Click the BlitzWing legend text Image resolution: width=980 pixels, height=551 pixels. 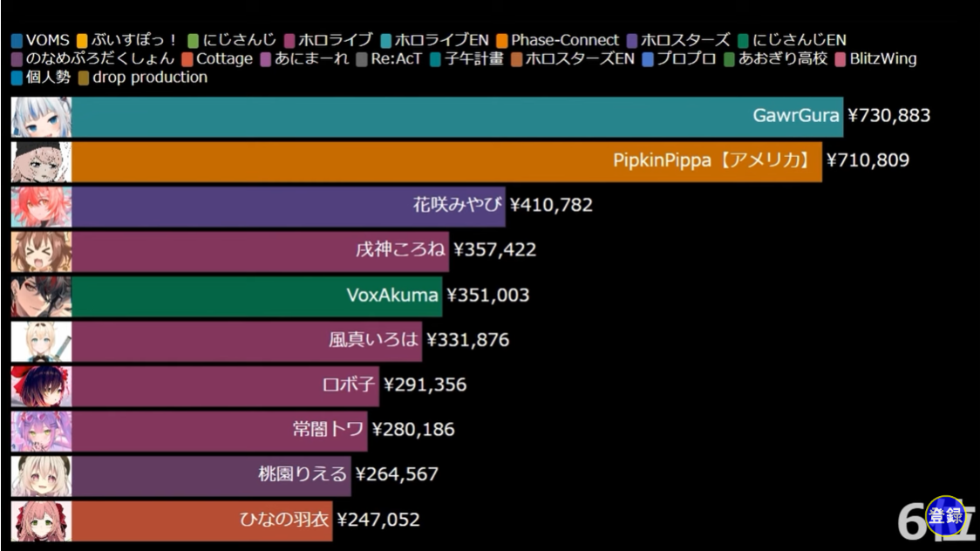coord(883,59)
